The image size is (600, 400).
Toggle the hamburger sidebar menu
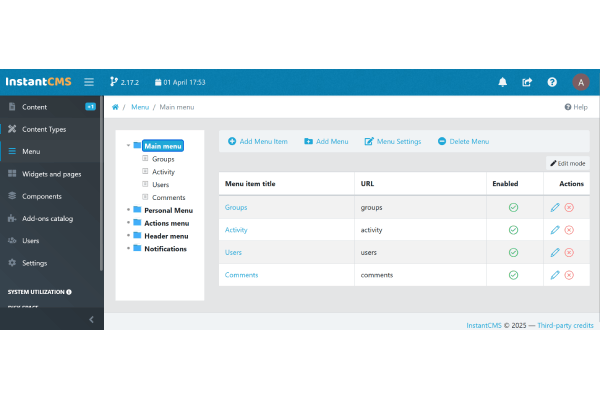pyautogui.click(x=89, y=82)
